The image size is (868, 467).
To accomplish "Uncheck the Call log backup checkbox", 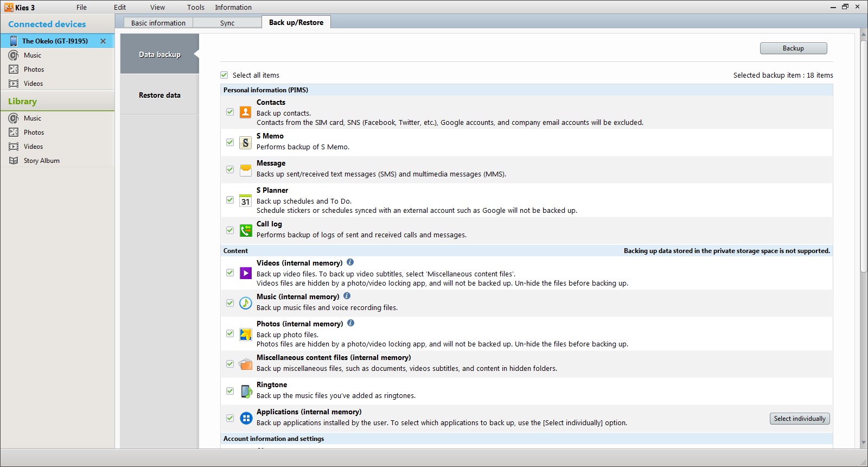I will tap(230, 230).
